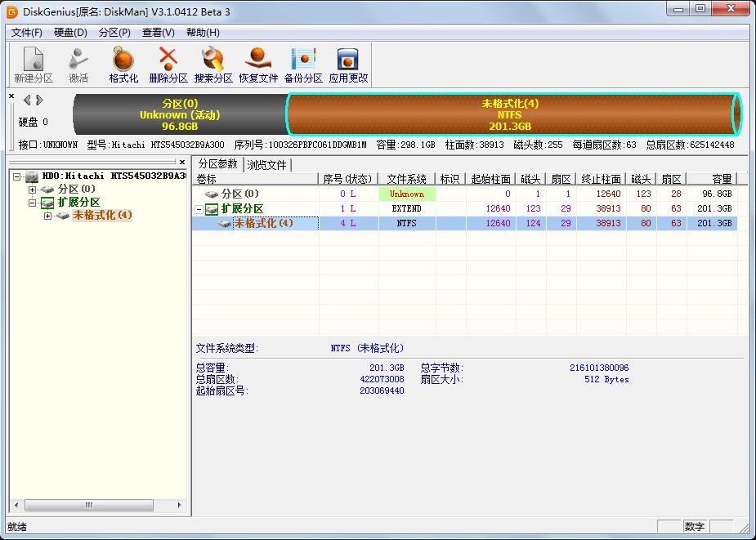Viewport: 756px width, 540px height.
Task: Select 分区(0) label in the tree
Action: (x=77, y=189)
